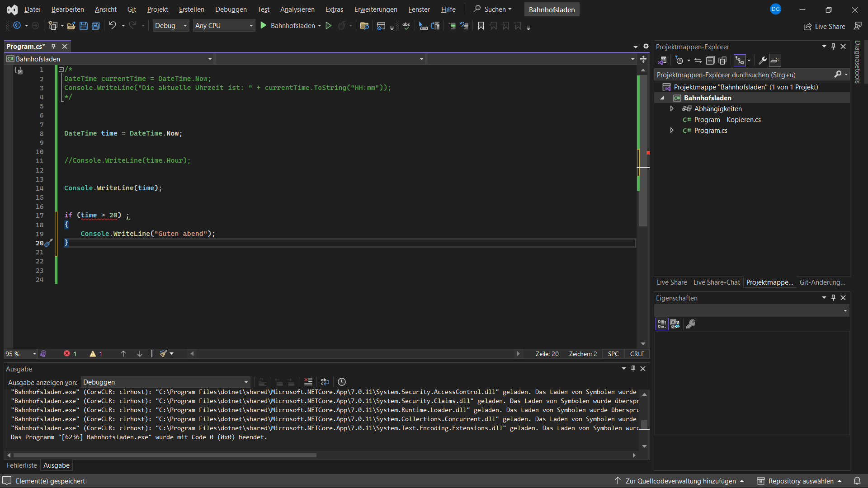Clear the Ausgabe output window

[308, 382]
